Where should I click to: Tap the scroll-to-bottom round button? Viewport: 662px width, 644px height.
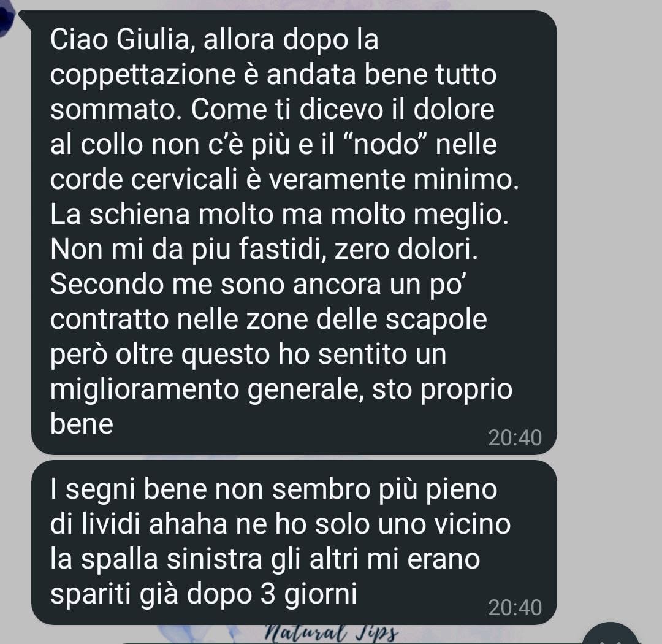[x=611, y=634]
